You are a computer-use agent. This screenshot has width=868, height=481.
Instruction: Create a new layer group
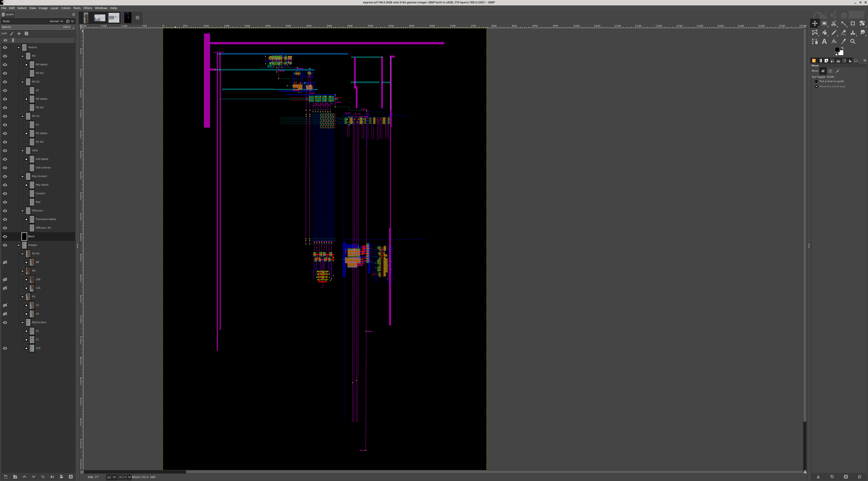coord(15,477)
